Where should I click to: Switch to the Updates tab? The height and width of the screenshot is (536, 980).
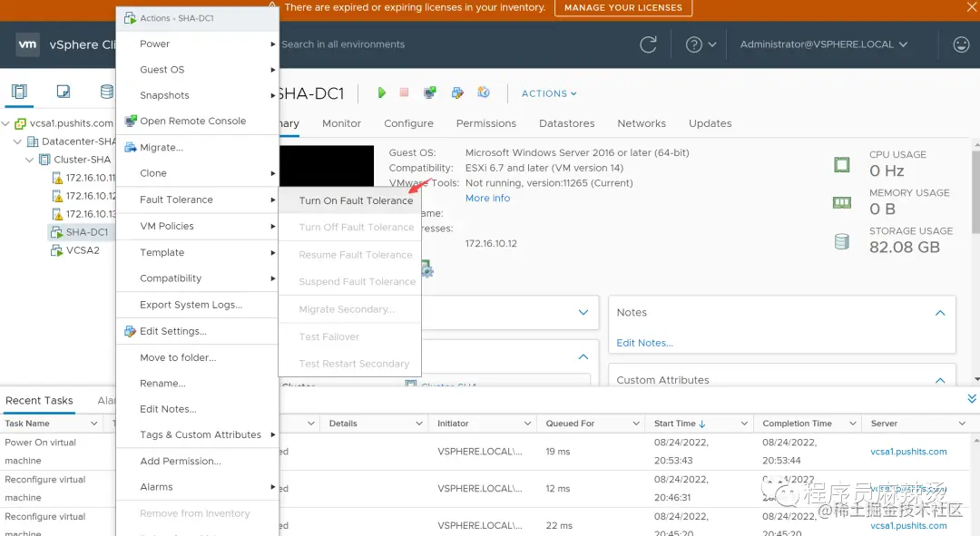pyautogui.click(x=710, y=123)
